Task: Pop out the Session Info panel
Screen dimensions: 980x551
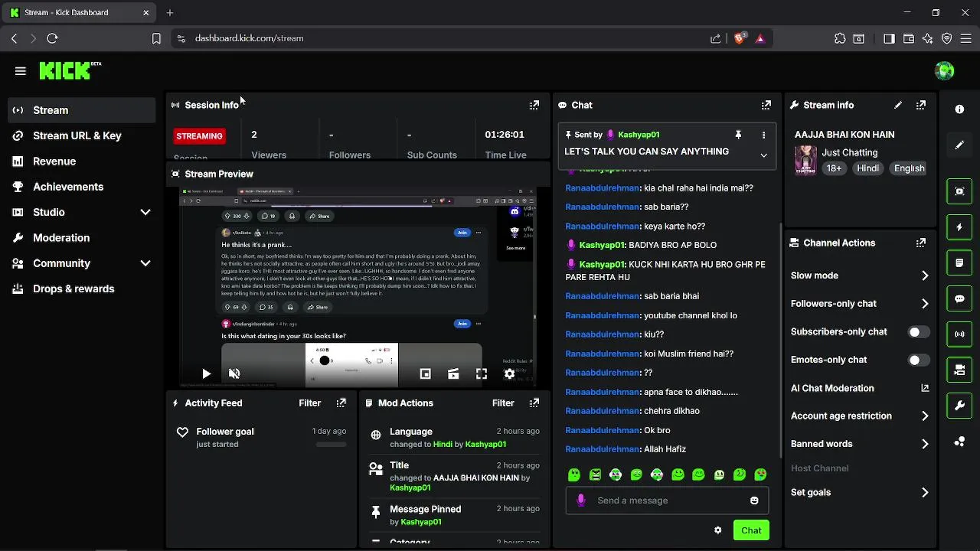Action: coord(534,105)
